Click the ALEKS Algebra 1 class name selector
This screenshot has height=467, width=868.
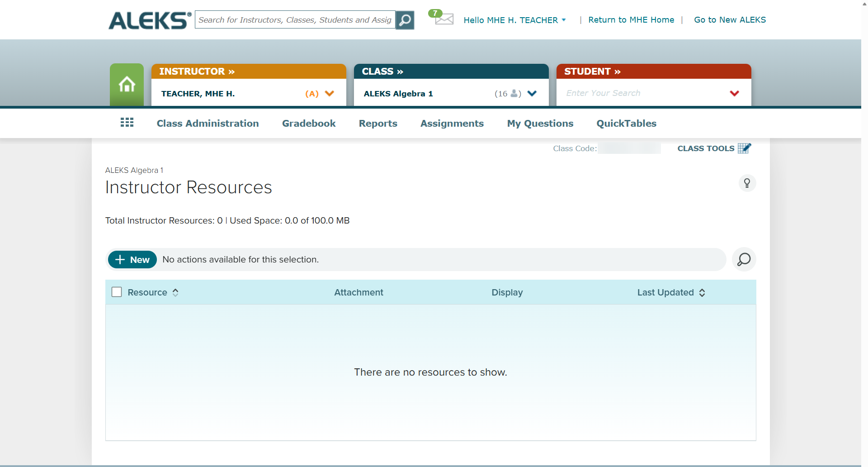tap(398, 94)
